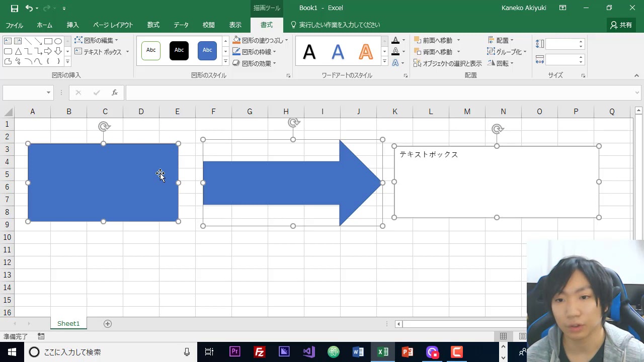Open the Text Box (テキスト ボックス) dropdown arrow
The height and width of the screenshot is (362, 644).
127,52
